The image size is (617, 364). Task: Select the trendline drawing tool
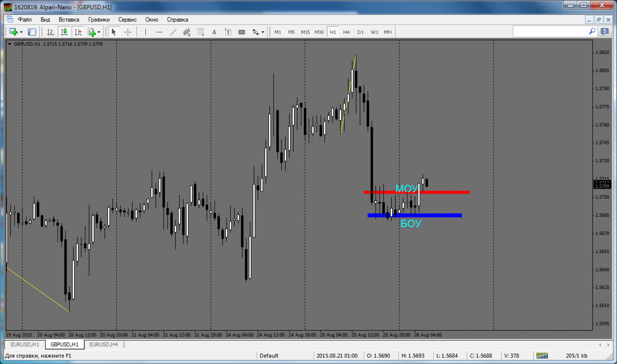(173, 32)
